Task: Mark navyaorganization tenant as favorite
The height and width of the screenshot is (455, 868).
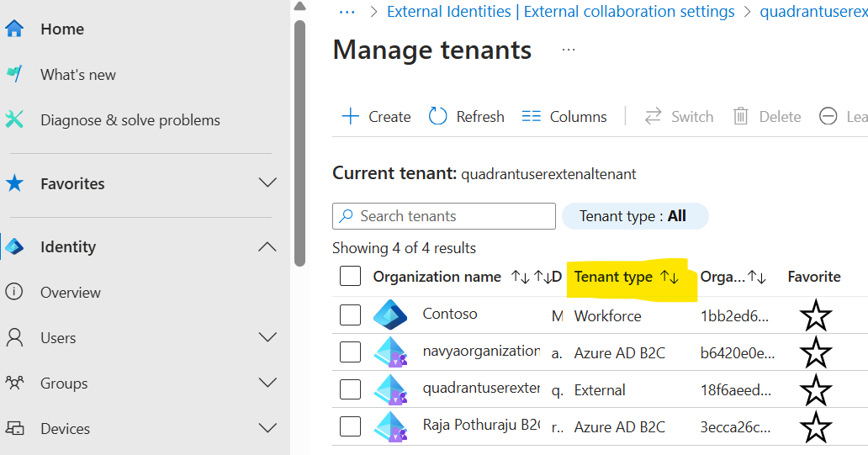Action: [x=816, y=352]
